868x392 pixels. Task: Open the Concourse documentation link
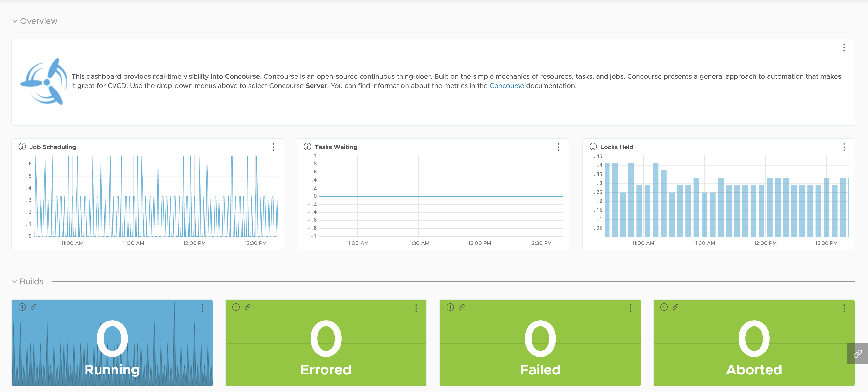(x=506, y=86)
